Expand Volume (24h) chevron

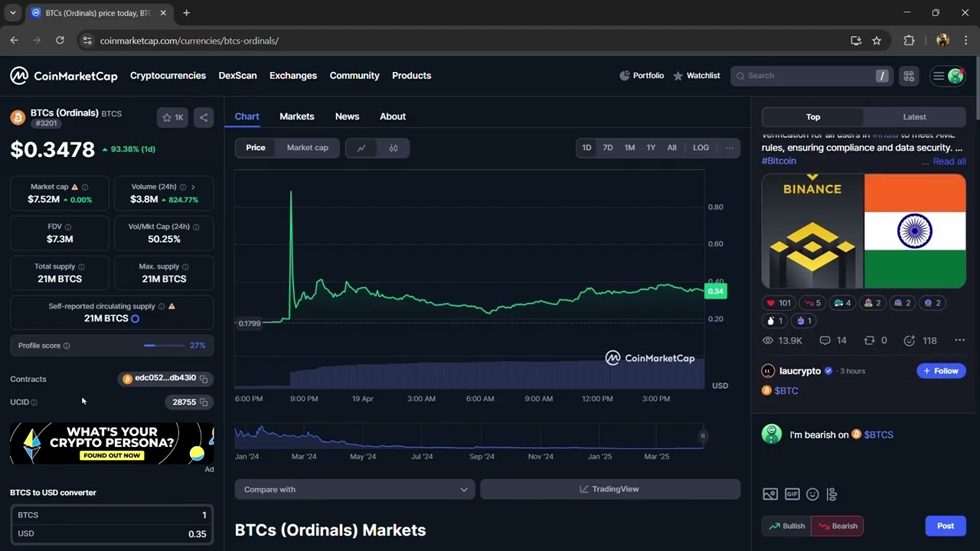(193, 187)
